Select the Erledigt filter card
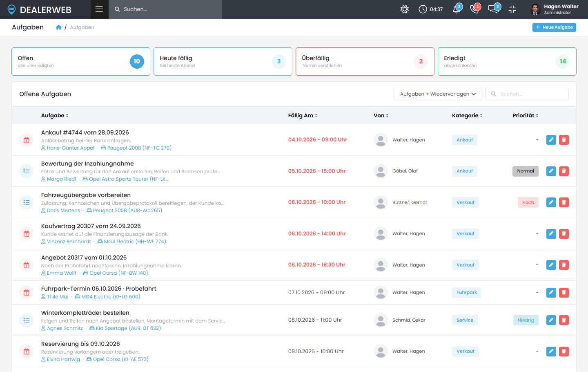This screenshot has width=588, height=372. (x=507, y=61)
